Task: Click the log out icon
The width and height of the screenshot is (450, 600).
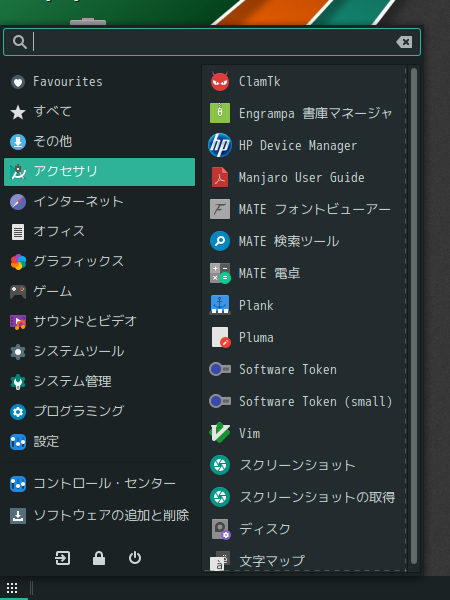Action: [x=63, y=558]
